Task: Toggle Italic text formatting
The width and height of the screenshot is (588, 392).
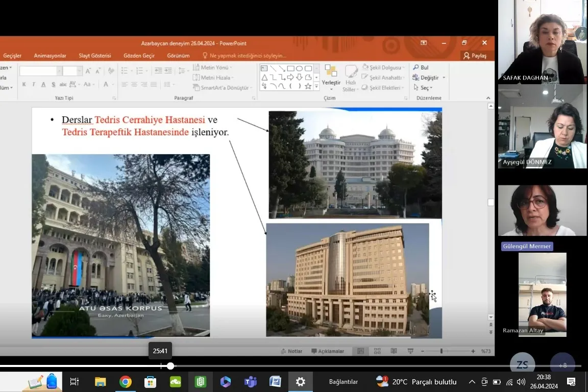Action: tap(34, 85)
